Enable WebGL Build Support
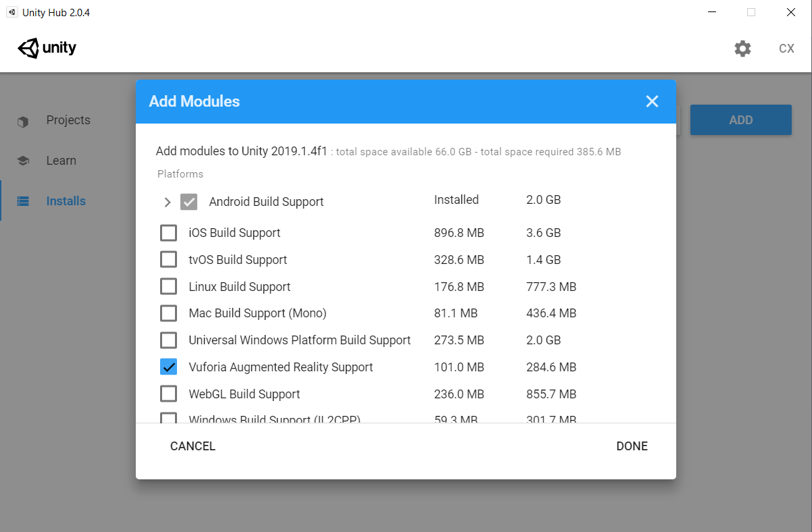 tap(168, 394)
